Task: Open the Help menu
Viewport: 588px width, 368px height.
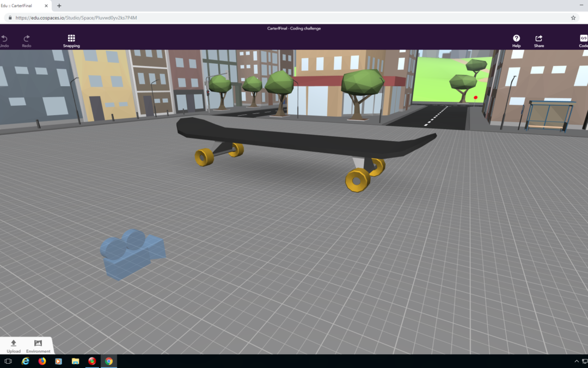Action: (516, 41)
